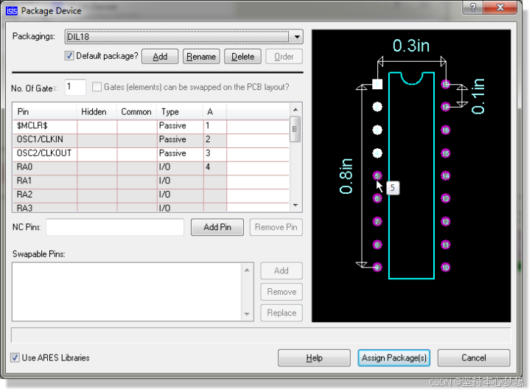
Task: Click pad 12 in the DIL18 preview
Action: pyautogui.click(x=446, y=222)
